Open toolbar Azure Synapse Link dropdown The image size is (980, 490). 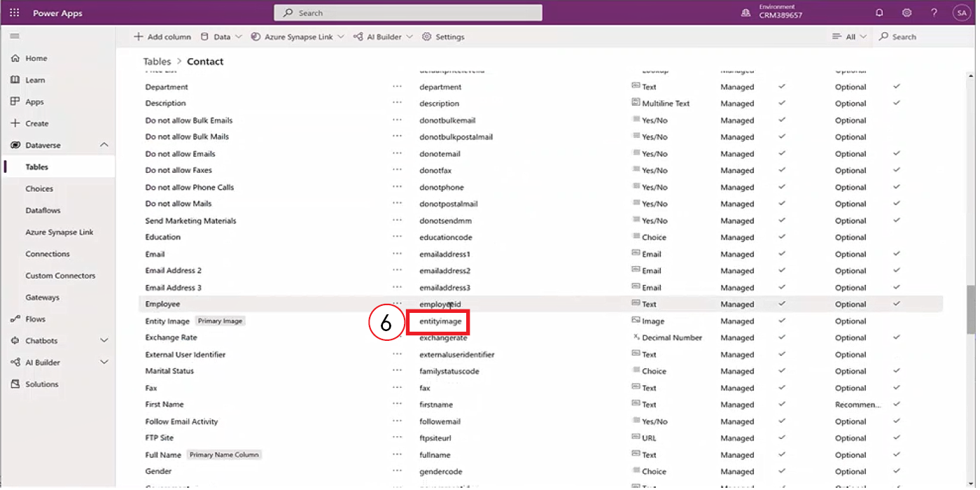297,37
